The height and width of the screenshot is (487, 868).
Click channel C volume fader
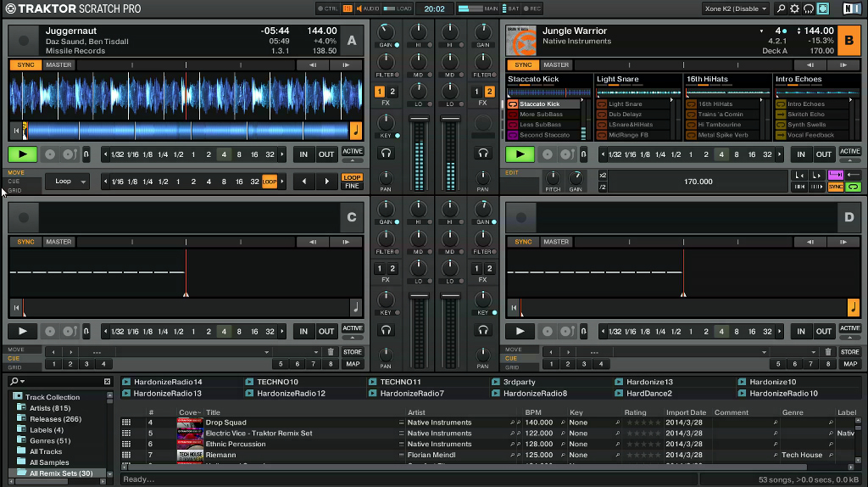click(419, 296)
